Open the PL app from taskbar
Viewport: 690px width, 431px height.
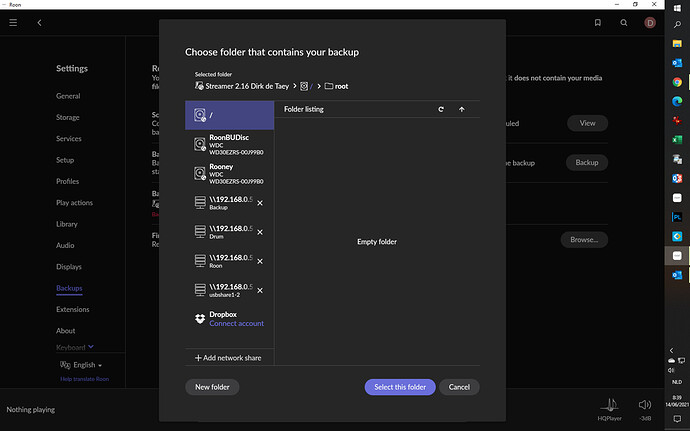point(677,217)
